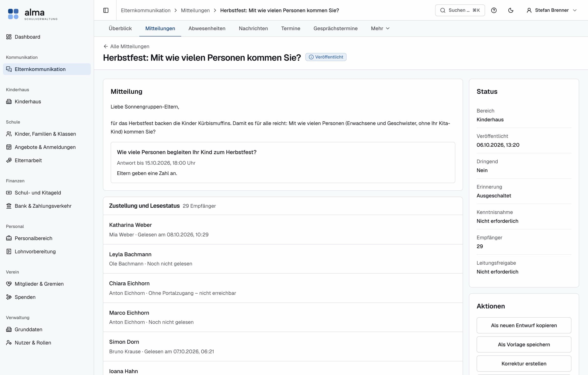Image resolution: width=588 pixels, height=375 pixels.
Task: Click the Suchen search field
Action: [460, 10]
